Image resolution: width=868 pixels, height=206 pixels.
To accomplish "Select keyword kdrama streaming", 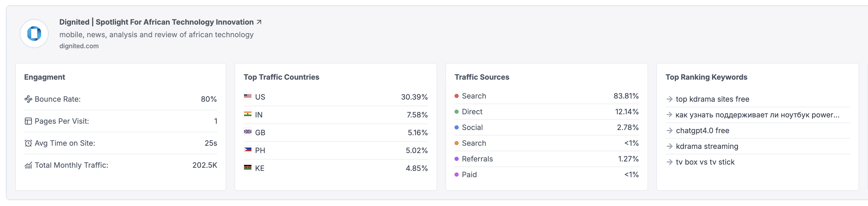I will point(707,147).
